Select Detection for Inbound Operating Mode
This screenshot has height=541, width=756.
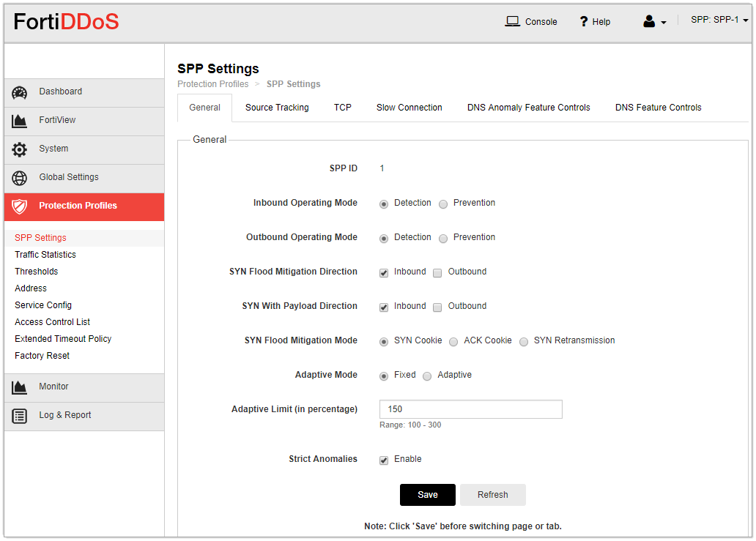(384, 204)
